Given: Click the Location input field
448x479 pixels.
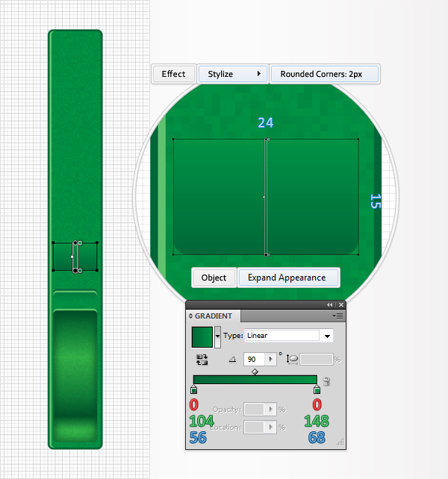Looking at the screenshot, I should pyautogui.click(x=255, y=427).
